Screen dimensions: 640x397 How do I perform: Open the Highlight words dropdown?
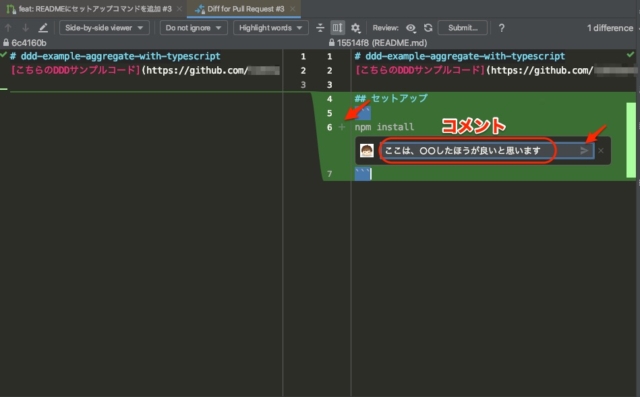[x=271, y=28]
